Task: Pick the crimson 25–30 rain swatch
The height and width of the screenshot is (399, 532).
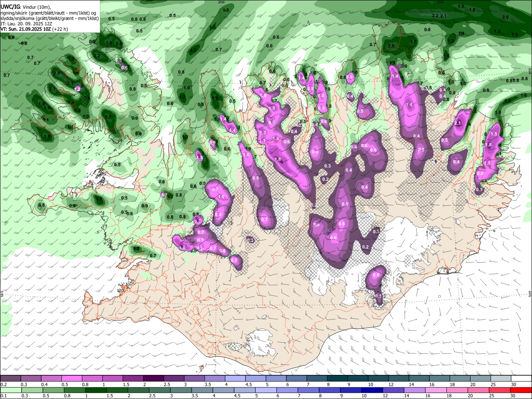Action: coord(500,390)
